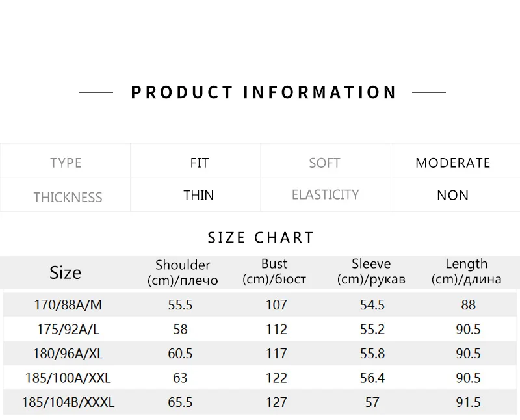
Task: Click the 180/96A/XL size row
Action: coord(68,354)
